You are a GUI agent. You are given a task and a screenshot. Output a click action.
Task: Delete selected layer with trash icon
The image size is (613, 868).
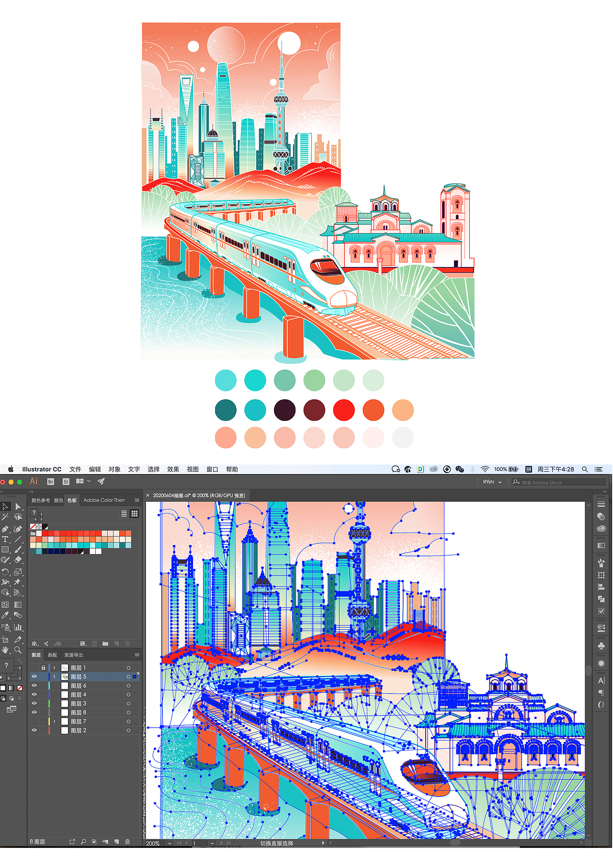pos(127,841)
